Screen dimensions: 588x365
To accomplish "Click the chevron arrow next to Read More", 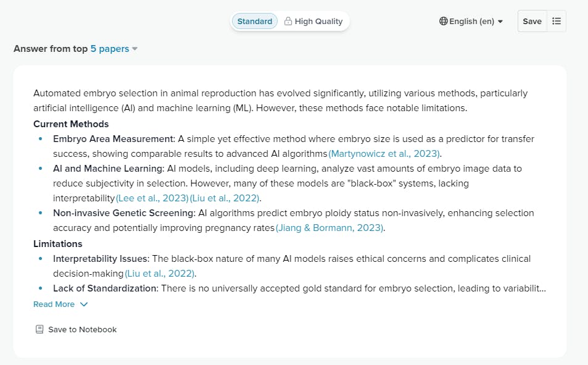I will coord(84,304).
